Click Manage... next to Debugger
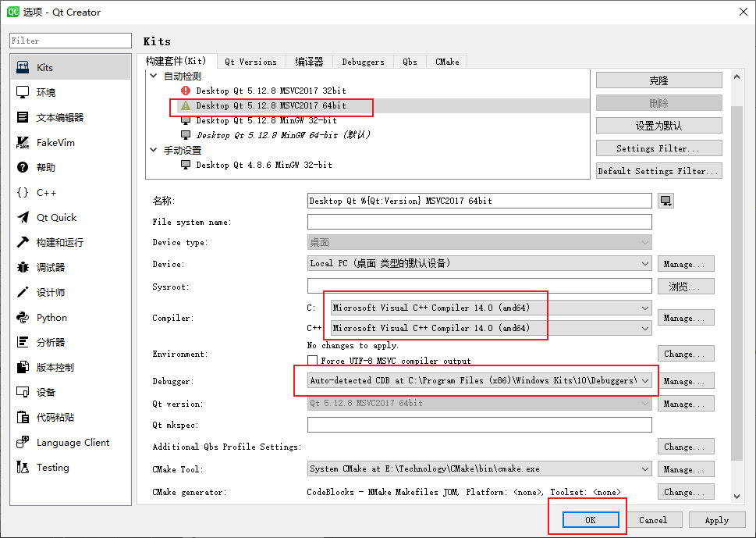 pos(686,381)
